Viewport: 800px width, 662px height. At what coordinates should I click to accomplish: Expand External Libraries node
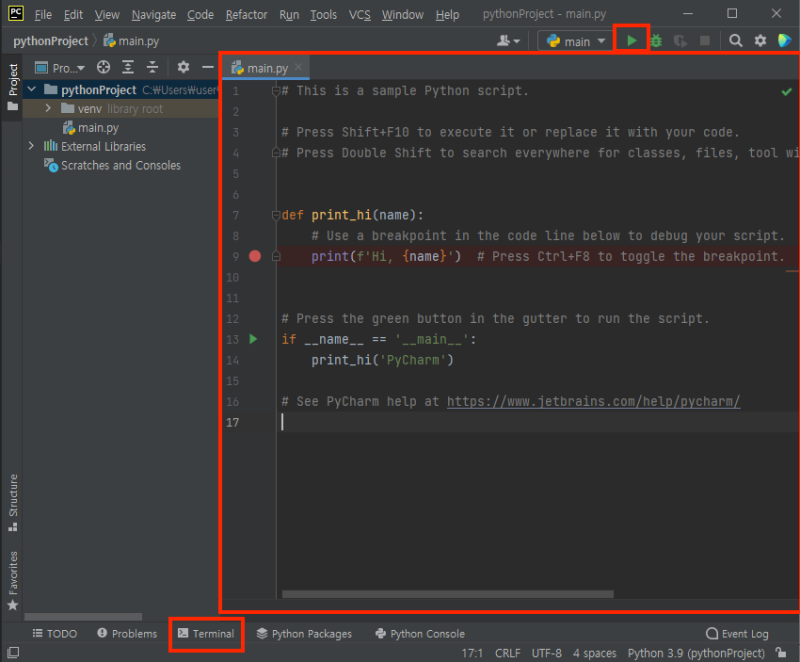[x=32, y=146]
